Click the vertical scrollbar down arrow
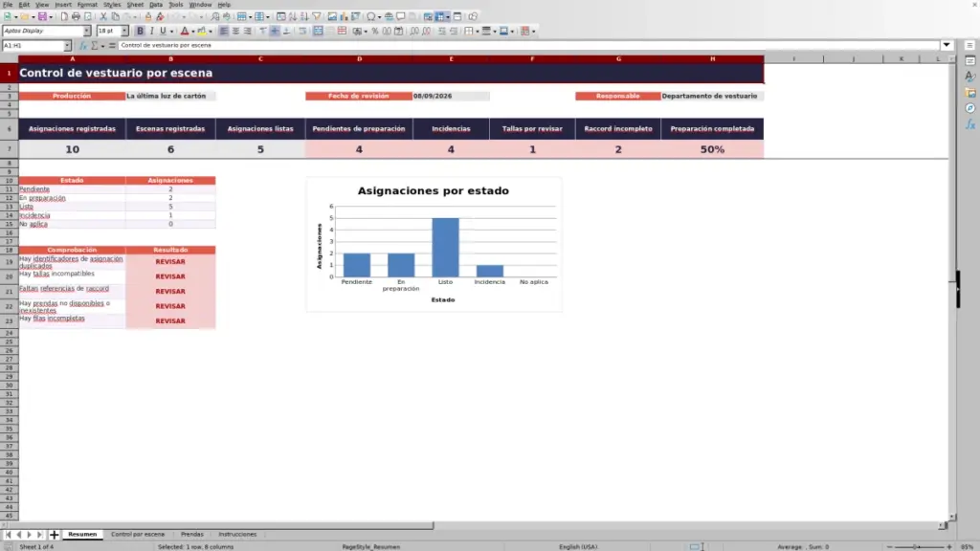 pos(952,518)
